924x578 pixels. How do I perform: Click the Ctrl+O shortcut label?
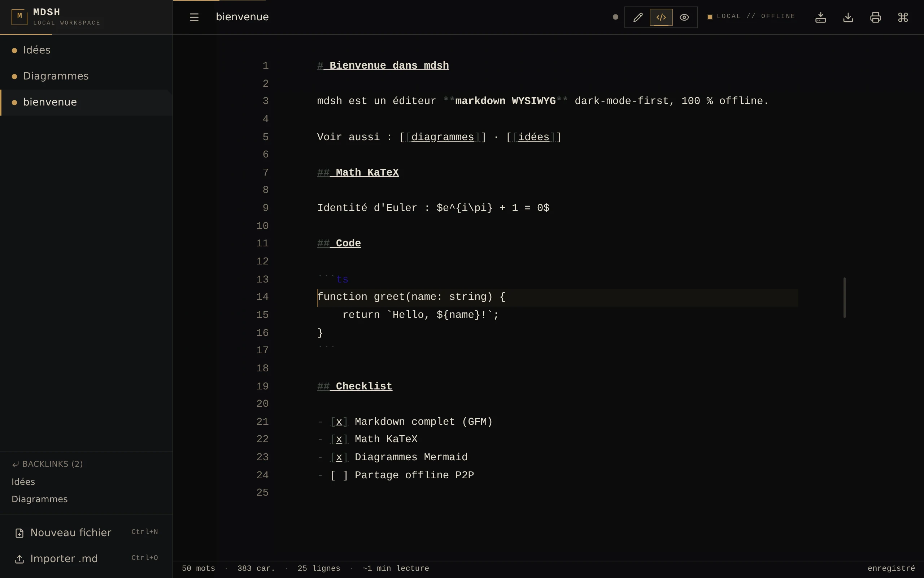145,558
